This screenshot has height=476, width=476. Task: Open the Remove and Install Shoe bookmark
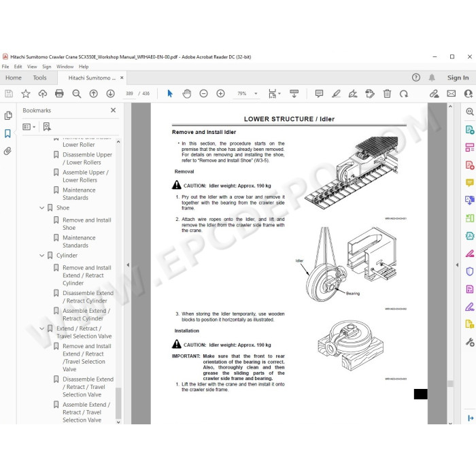tap(86, 224)
